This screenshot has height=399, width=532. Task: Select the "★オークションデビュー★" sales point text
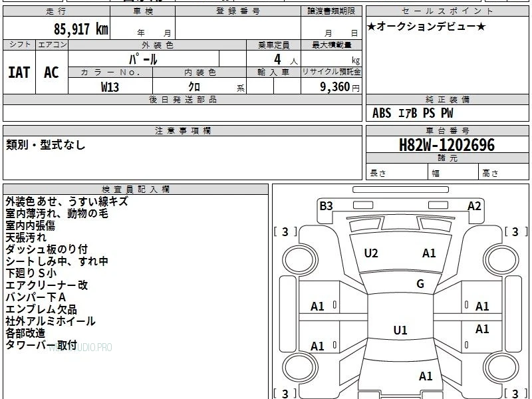pos(426,27)
